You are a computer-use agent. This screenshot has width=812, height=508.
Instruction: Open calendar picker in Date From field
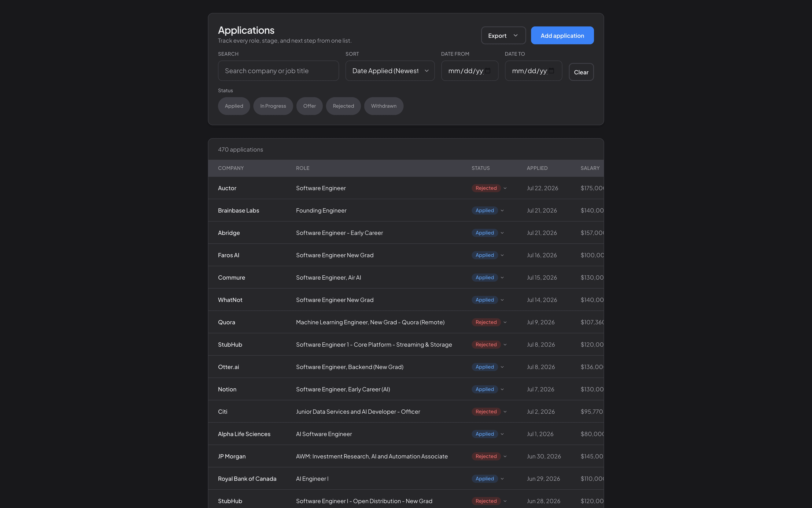tap(488, 70)
